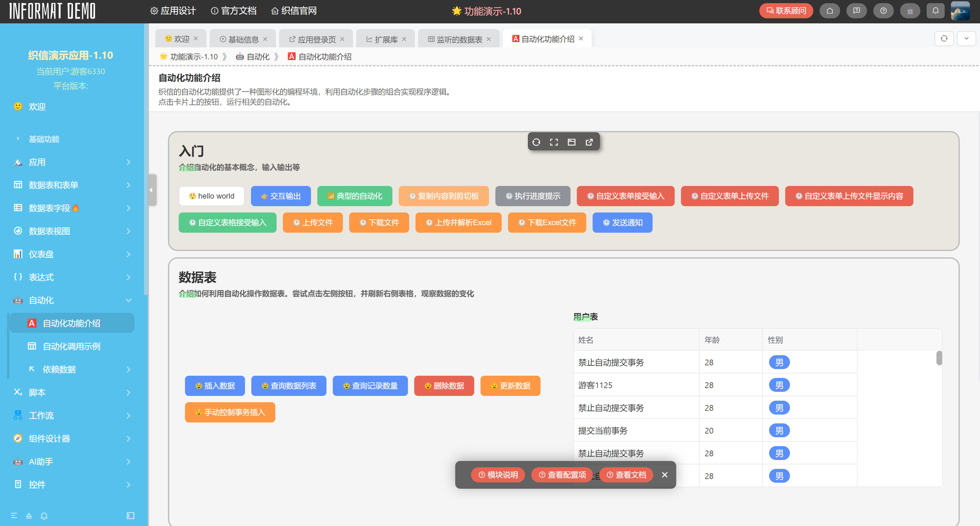This screenshot has height=526, width=980.
Task: Collapse the sidebar using the splitter handle
Action: coord(152,190)
